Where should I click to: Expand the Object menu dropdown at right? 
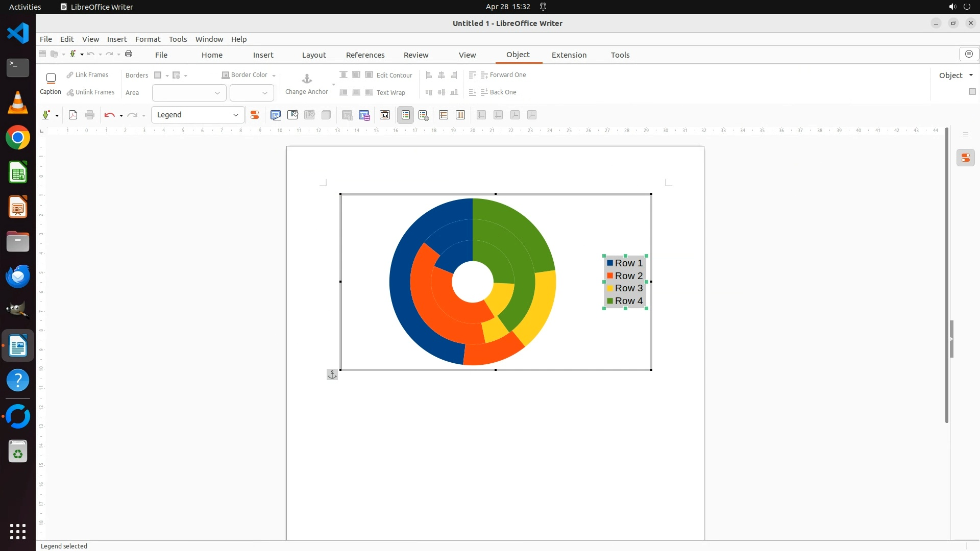[971, 76]
